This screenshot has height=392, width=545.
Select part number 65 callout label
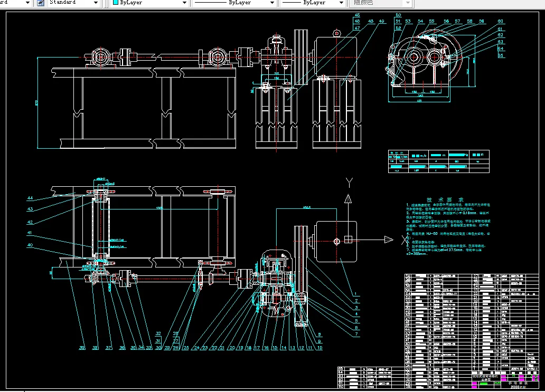[500, 54]
